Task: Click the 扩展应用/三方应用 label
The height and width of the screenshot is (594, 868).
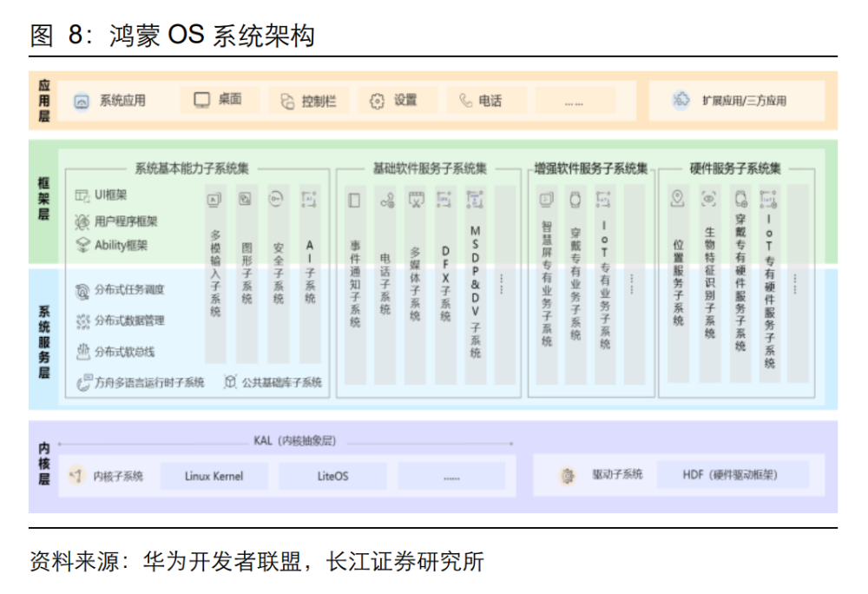Action: [744, 101]
